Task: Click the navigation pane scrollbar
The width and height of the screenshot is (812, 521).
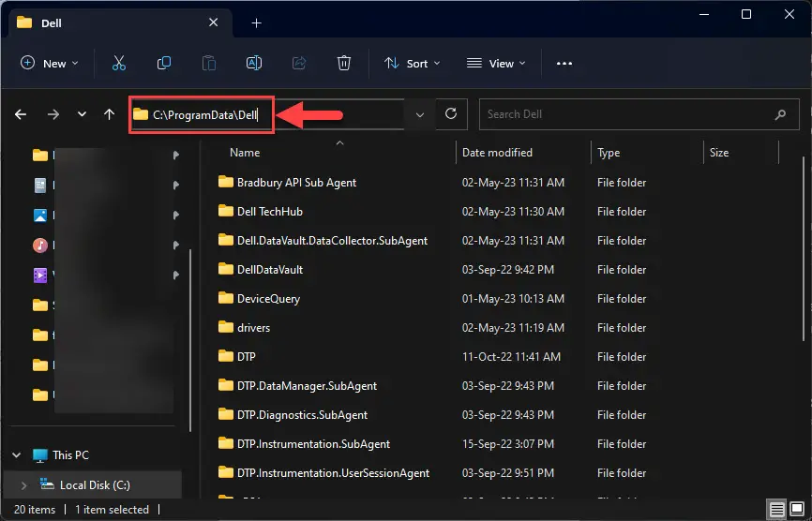Action: point(190,340)
